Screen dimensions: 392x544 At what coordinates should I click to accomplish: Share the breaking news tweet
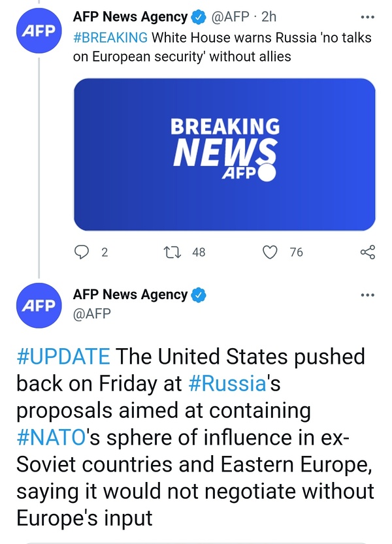368,251
